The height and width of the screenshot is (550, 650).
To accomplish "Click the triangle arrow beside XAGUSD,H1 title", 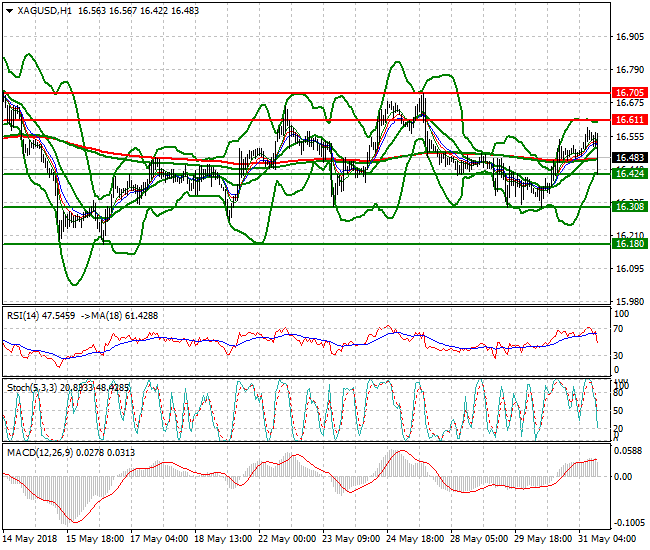I will click(x=9, y=9).
